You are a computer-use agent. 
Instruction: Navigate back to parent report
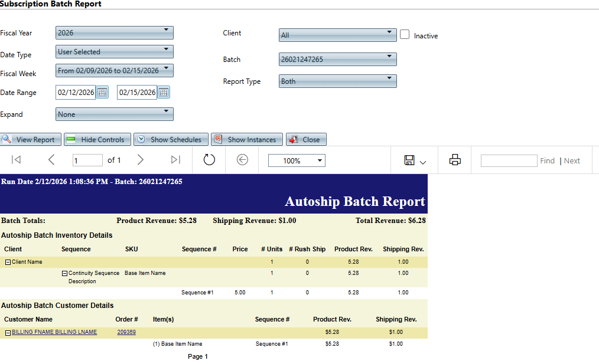pos(242,160)
